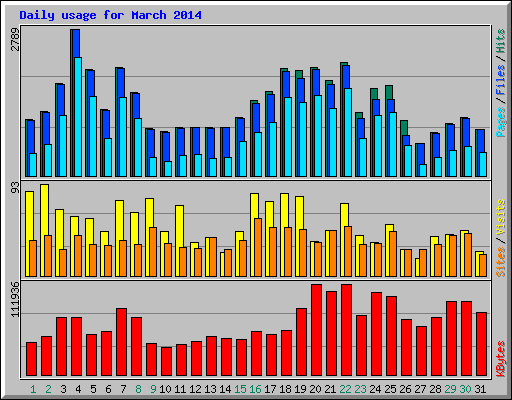The image size is (512, 400).
Task: Click day label 18 on the axis
Action: tap(285, 389)
